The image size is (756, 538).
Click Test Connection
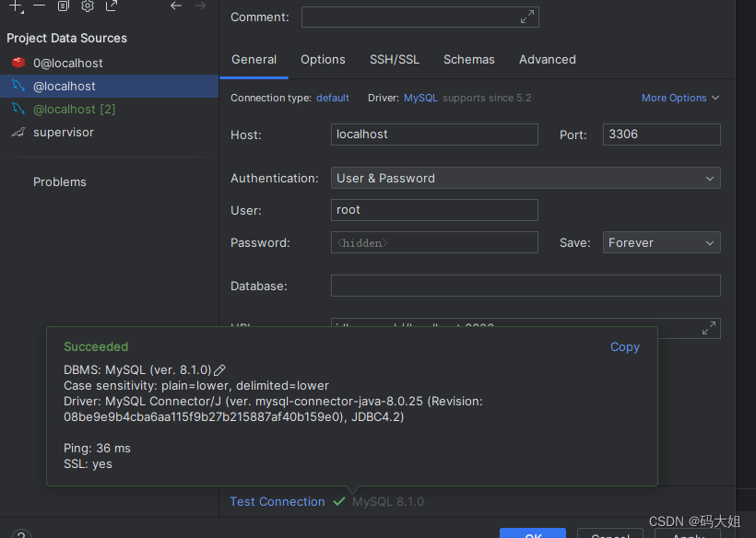277,501
